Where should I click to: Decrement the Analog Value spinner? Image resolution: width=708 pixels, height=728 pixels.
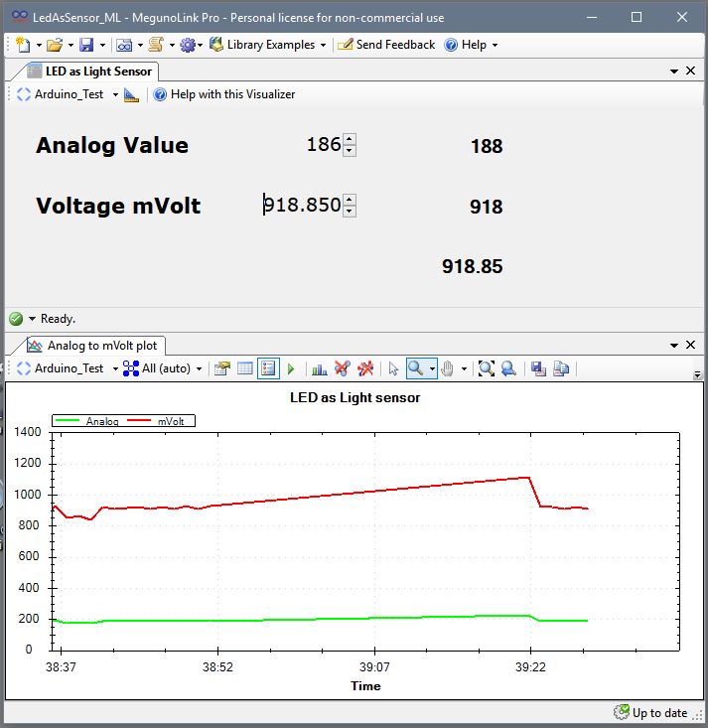[x=350, y=150]
